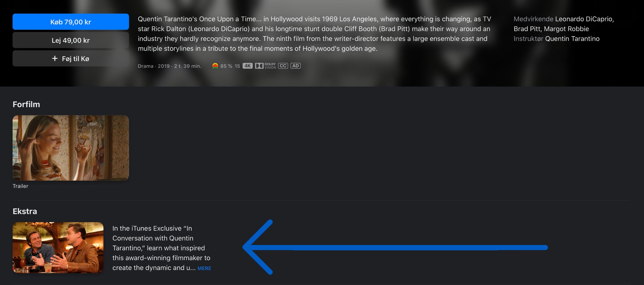
Task: Click the plus icon in Føj til Kø
Action: (55, 58)
